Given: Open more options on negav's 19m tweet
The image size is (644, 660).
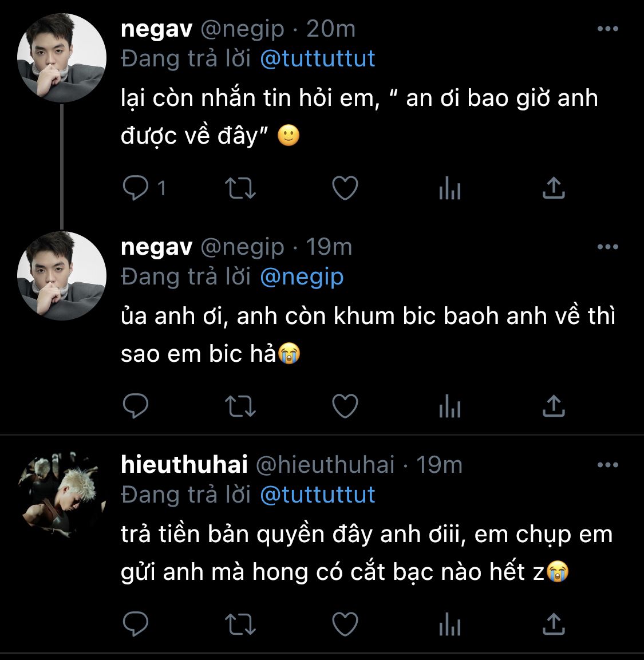Looking at the screenshot, I should tap(607, 247).
